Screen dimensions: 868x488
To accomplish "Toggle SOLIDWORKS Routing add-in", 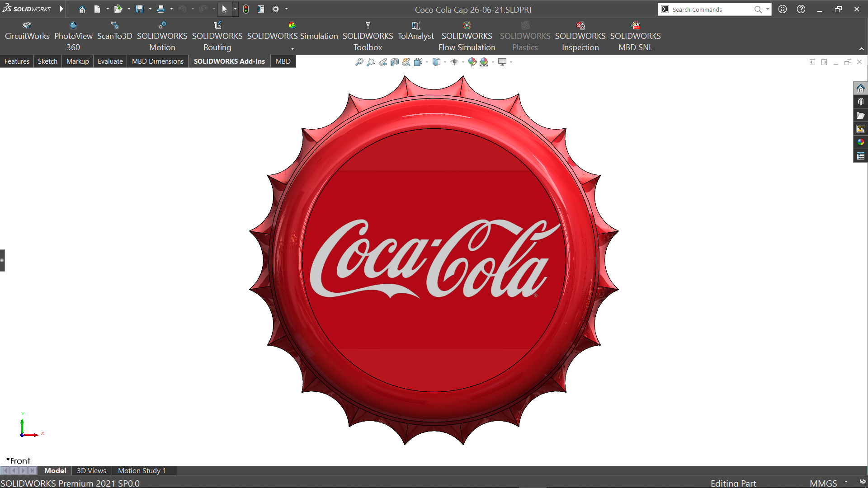I will (217, 36).
